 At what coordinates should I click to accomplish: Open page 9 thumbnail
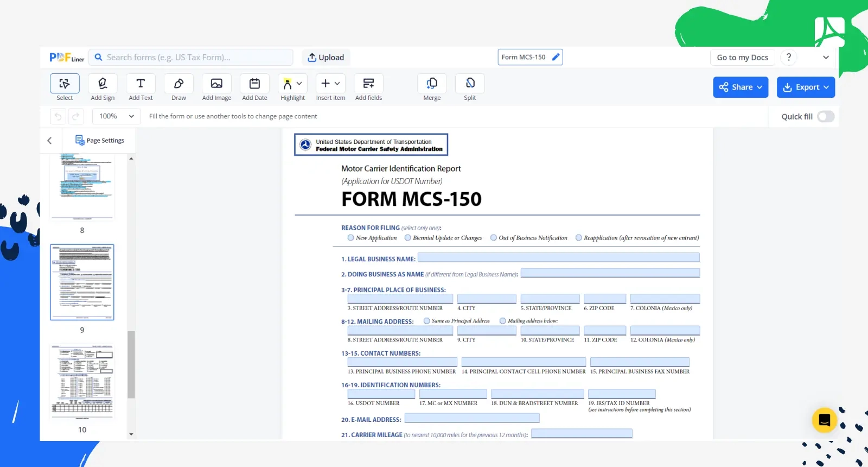pyautogui.click(x=82, y=282)
